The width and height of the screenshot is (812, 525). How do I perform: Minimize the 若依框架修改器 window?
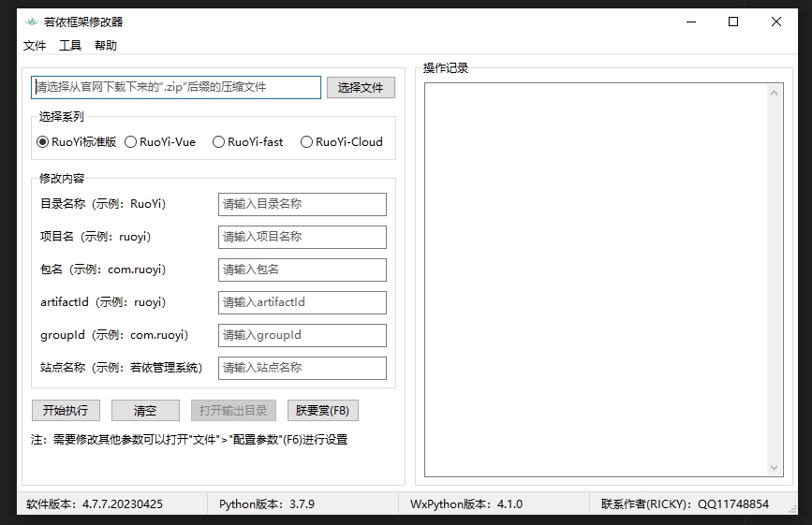point(691,22)
